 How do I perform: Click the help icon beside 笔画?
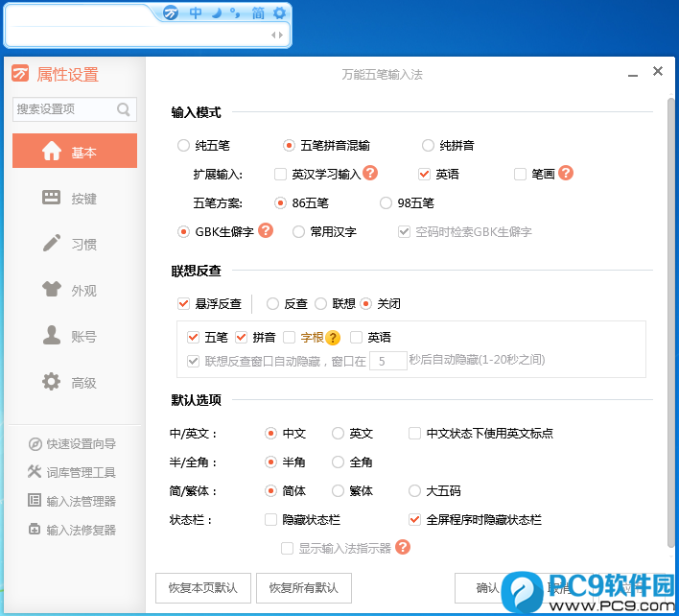point(566,174)
